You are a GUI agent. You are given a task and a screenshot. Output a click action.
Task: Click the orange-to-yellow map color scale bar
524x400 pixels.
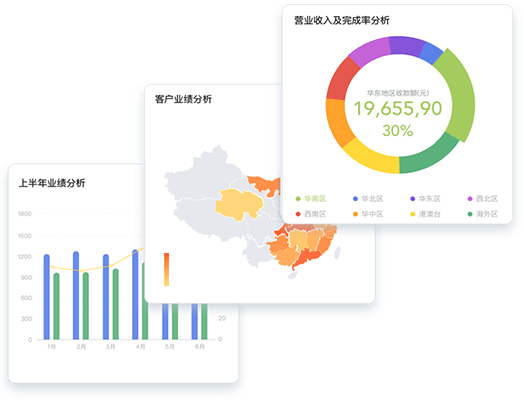(166, 269)
